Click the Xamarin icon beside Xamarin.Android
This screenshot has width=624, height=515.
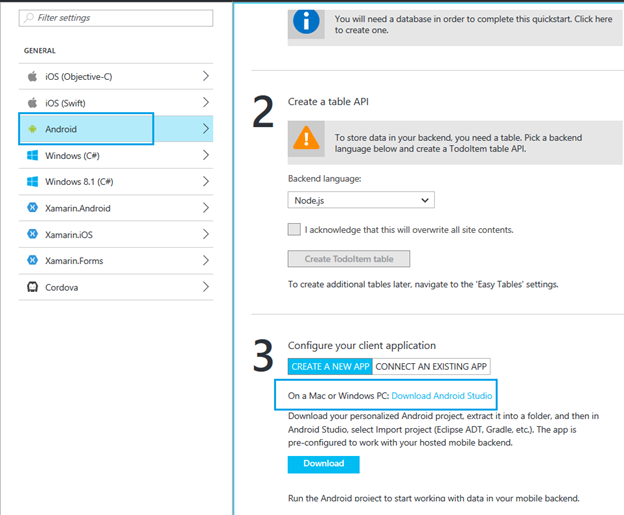(x=32, y=208)
